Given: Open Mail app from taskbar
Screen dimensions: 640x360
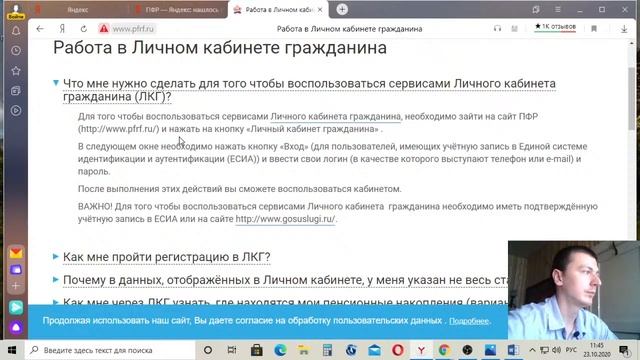Looking at the screenshot, I should coord(374,350).
